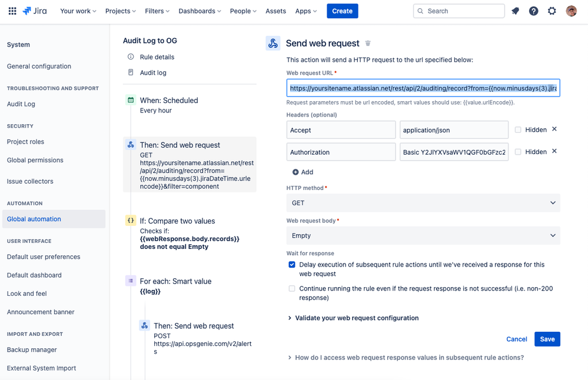Open External System Import
This screenshot has height=380, width=588.
[41, 368]
